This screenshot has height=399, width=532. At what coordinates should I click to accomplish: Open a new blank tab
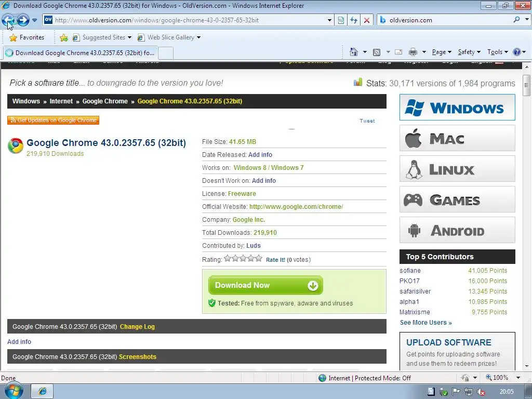pos(166,53)
